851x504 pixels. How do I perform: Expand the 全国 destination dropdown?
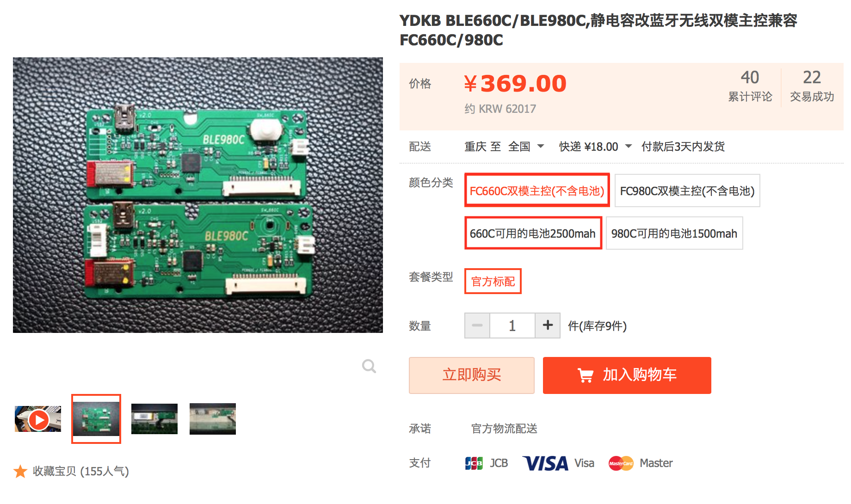tap(526, 147)
